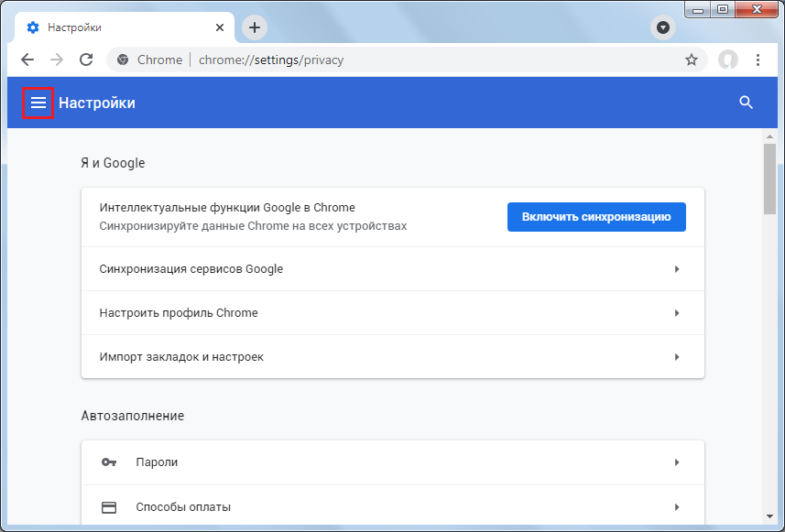The width and height of the screenshot is (785, 532).
Task: Bookmark this page with the star icon
Action: 692,60
